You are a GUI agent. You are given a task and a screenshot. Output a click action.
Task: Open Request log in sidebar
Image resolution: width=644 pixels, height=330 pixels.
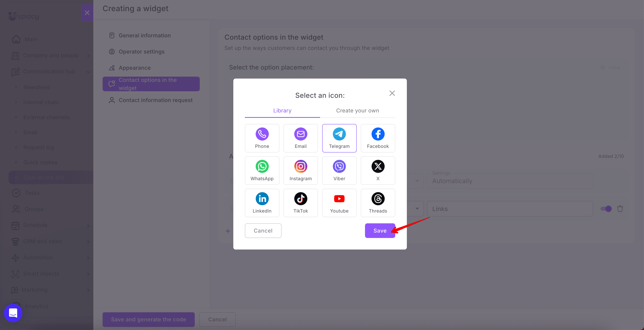[x=39, y=147]
